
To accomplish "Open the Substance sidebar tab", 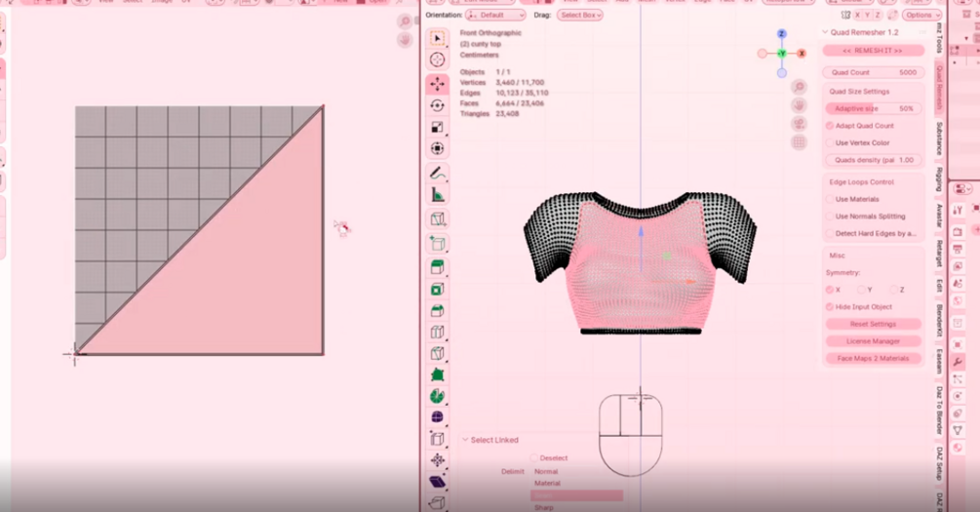I will [939, 138].
